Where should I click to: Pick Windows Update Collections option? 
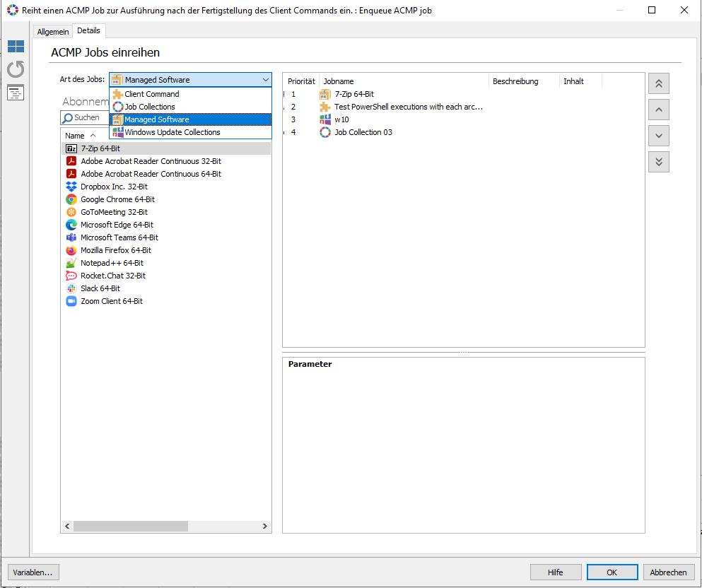(x=172, y=132)
